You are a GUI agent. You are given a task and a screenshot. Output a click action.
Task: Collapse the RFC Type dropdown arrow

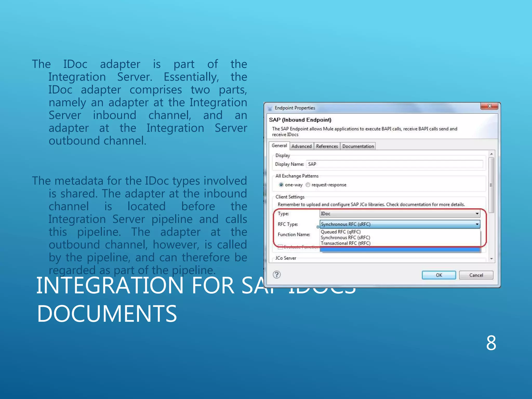point(477,224)
